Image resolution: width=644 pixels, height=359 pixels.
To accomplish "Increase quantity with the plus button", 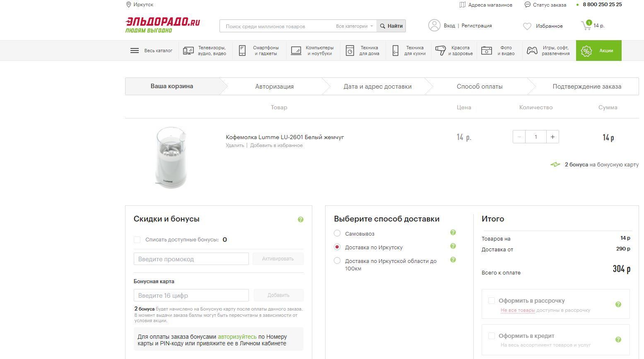I will pos(552,137).
